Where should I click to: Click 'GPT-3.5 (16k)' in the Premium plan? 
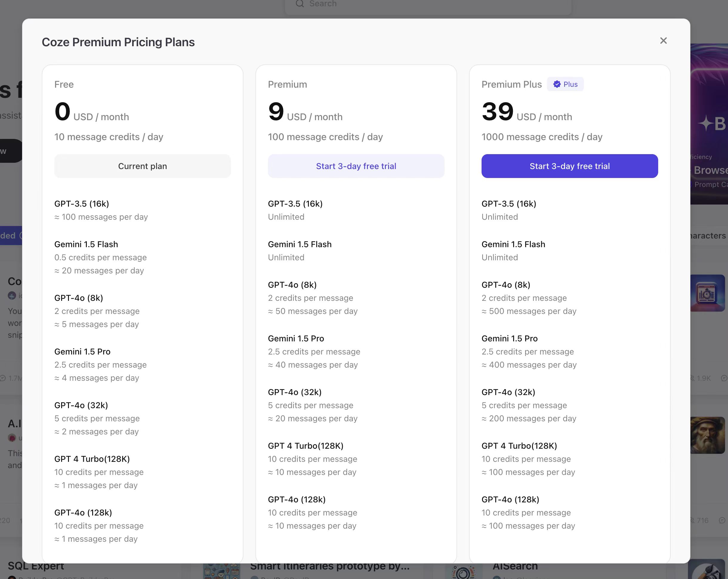click(x=295, y=204)
